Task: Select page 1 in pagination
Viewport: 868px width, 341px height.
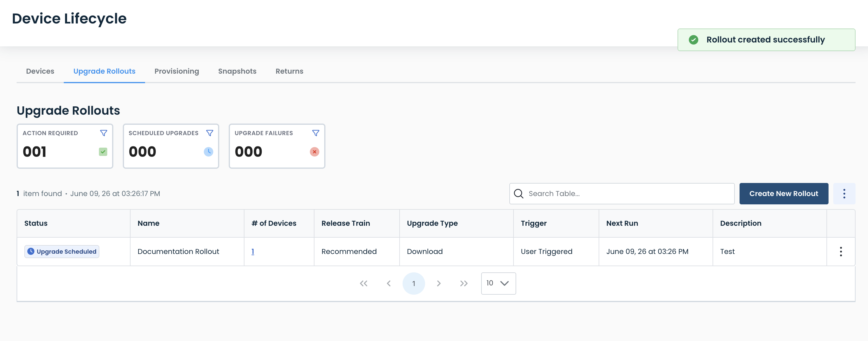Action: pos(414,283)
